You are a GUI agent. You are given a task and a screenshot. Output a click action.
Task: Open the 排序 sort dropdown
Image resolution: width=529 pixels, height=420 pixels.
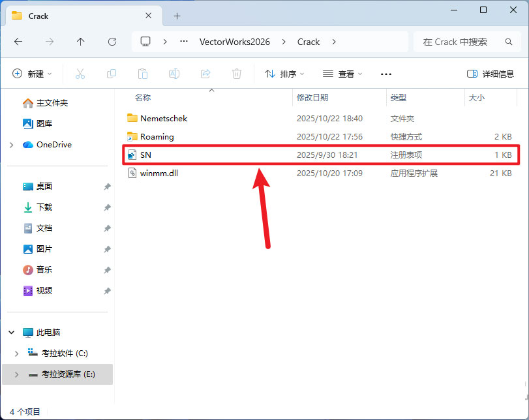click(x=284, y=74)
